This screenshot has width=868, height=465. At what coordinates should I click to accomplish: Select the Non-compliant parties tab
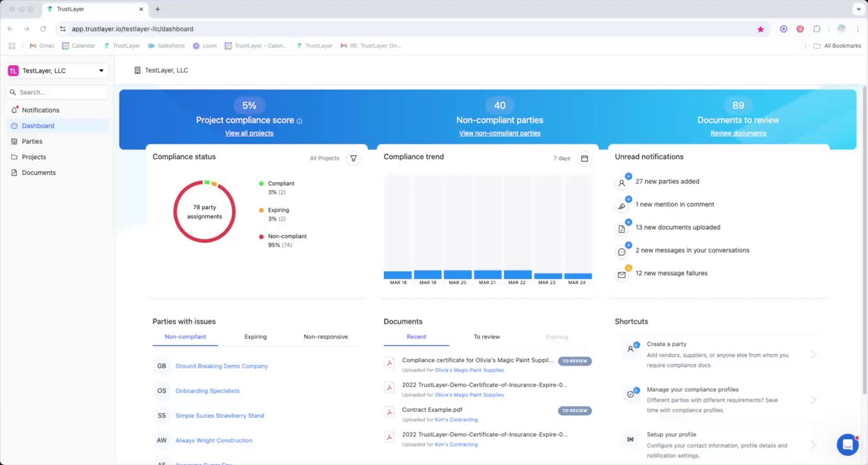pyautogui.click(x=185, y=336)
